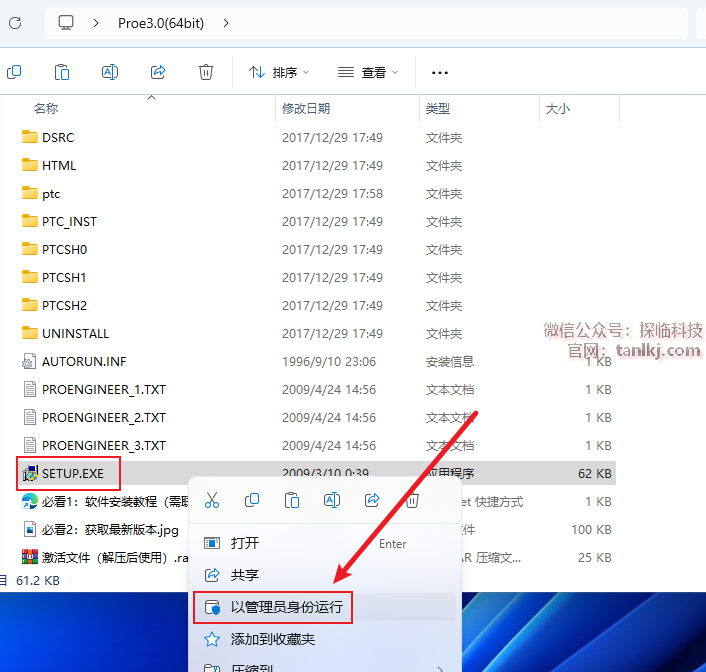Click the context menu Share icon
Image resolution: width=706 pixels, height=672 pixels.
coord(372,500)
